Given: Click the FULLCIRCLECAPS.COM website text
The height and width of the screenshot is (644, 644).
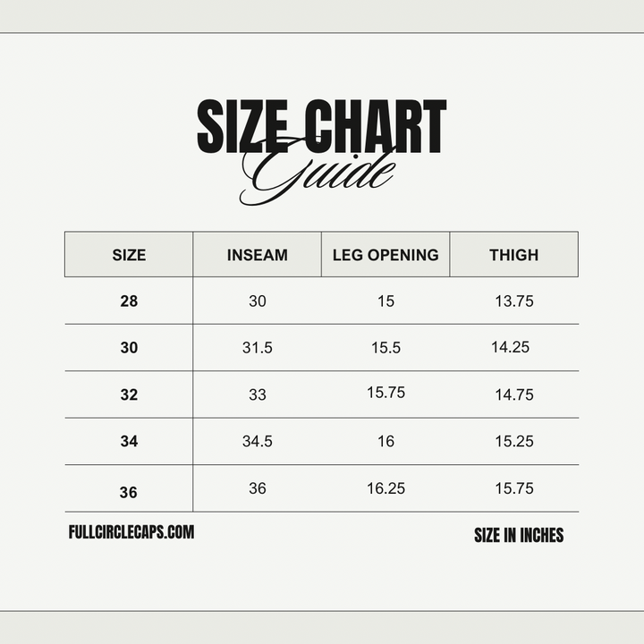Looking at the screenshot, I should [x=131, y=532].
